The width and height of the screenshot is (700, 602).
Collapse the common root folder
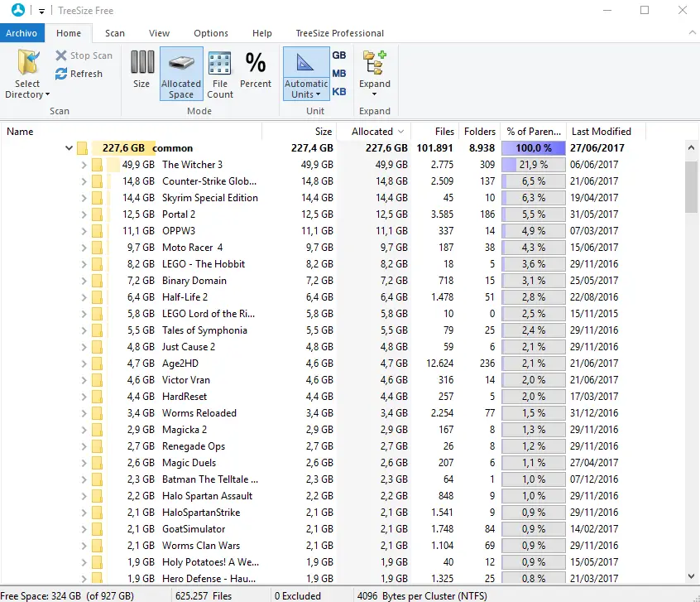69,148
